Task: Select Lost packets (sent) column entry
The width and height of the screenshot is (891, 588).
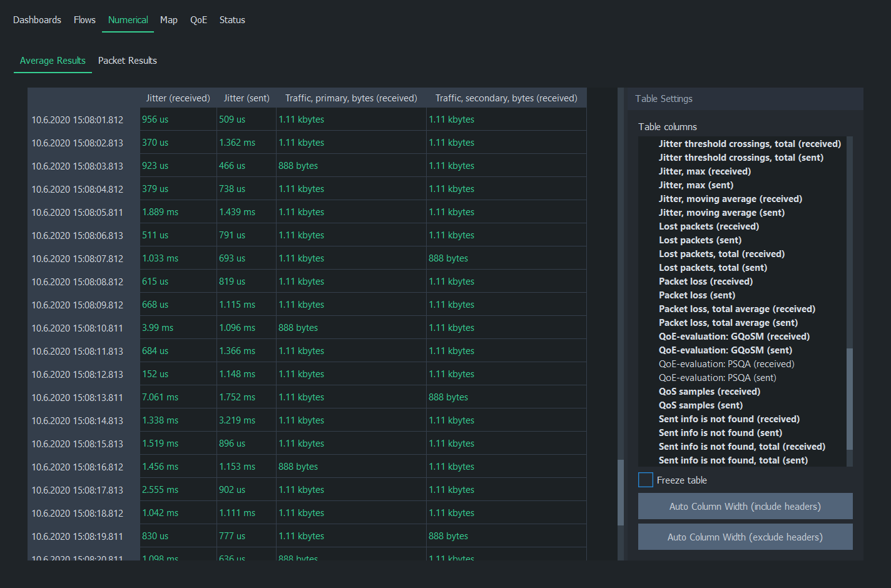Action: 700,240
